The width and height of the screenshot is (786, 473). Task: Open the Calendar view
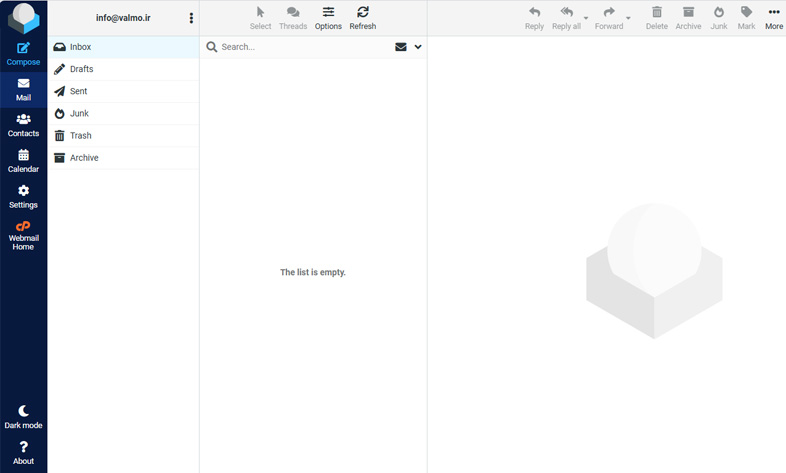pyautogui.click(x=23, y=161)
